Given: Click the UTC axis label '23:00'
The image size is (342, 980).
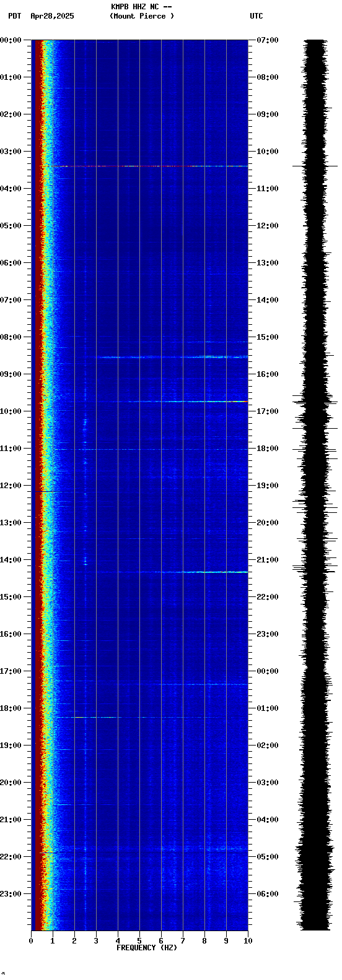Looking at the screenshot, I should [x=268, y=634].
